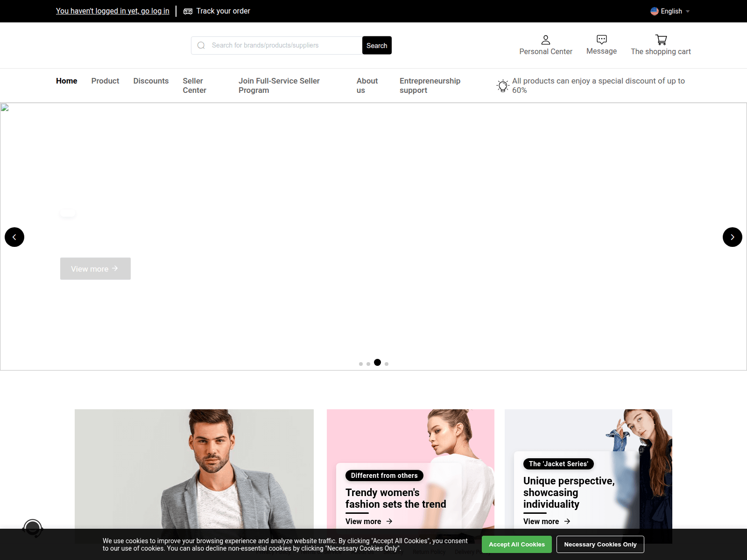Go to Seller Center page

point(194,85)
